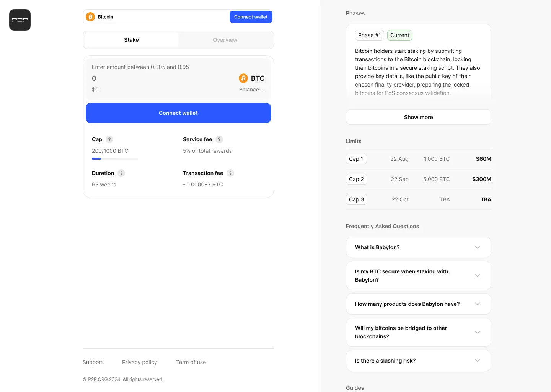
Task: Click the '65 weeks' duration value
Action: pos(104,185)
